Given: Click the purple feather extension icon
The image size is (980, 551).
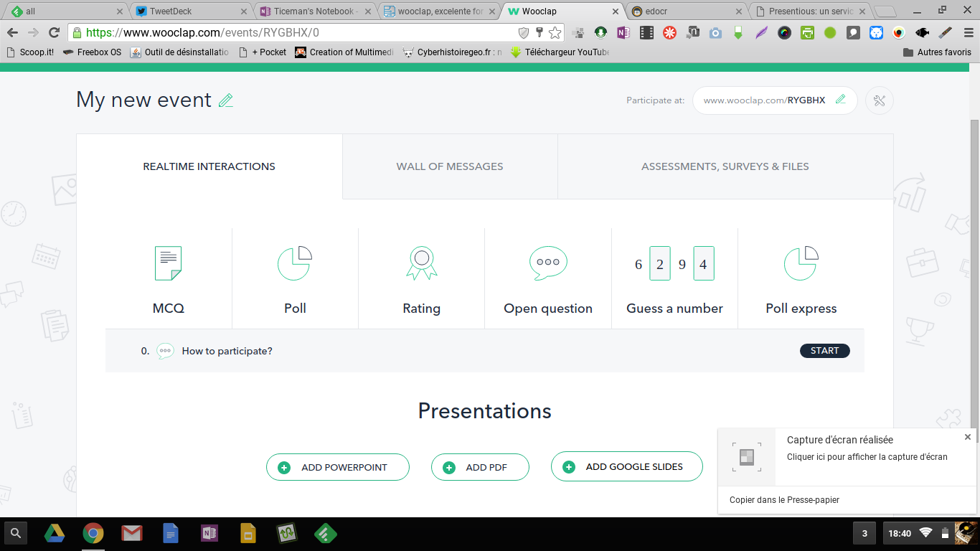Looking at the screenshot, I should point(761,33).
